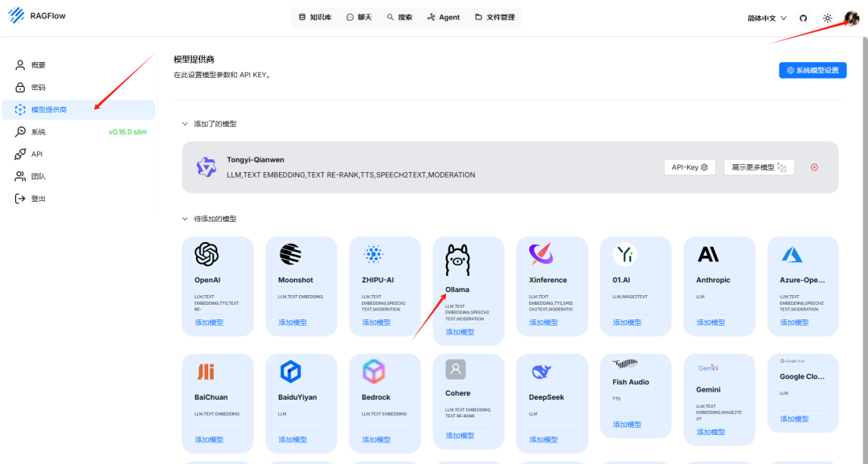Click 添加模型 under ZHIPU-AI
Viewport: 868px width, 464px height.
point(376,322)
